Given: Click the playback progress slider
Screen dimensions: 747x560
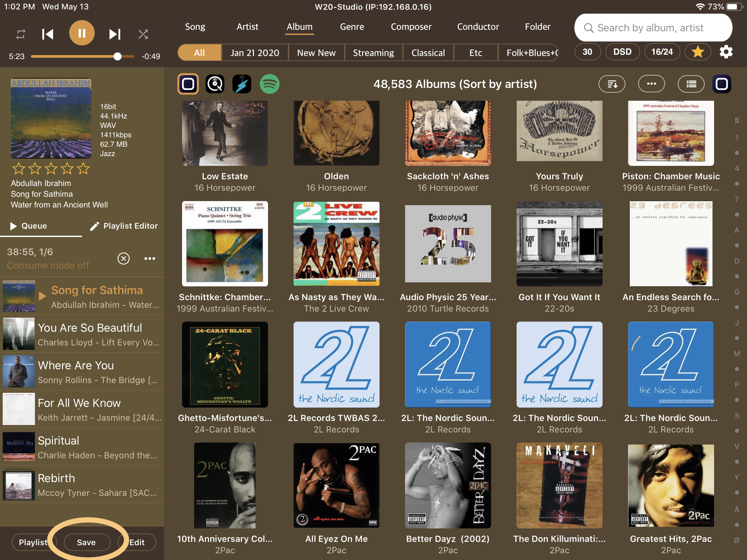Looking at the screenshot, I should 83,56.
